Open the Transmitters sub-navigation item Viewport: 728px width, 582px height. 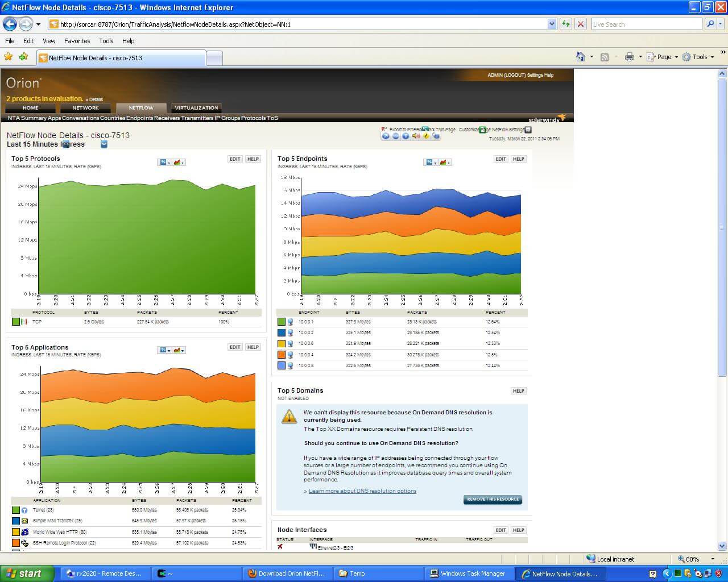point(197,118)
